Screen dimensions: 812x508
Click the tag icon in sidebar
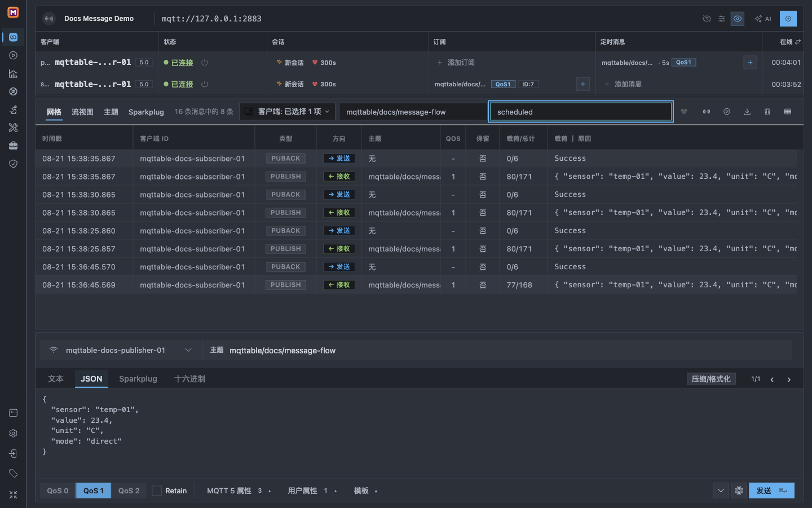(x=14, y=474)
